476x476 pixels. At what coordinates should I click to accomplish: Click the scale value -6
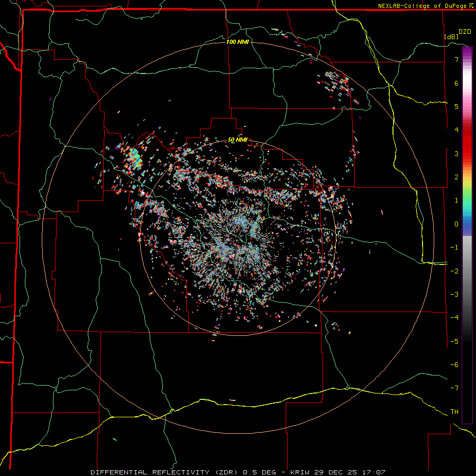point(454,365)
